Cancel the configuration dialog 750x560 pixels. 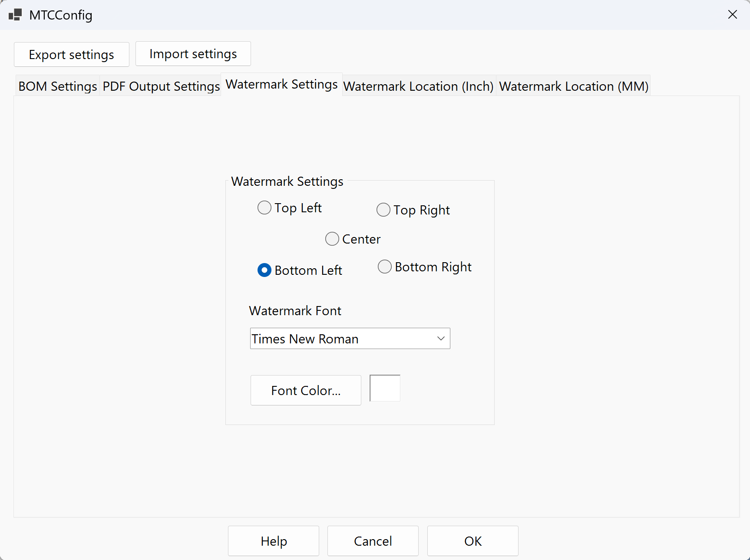[373, 541]
